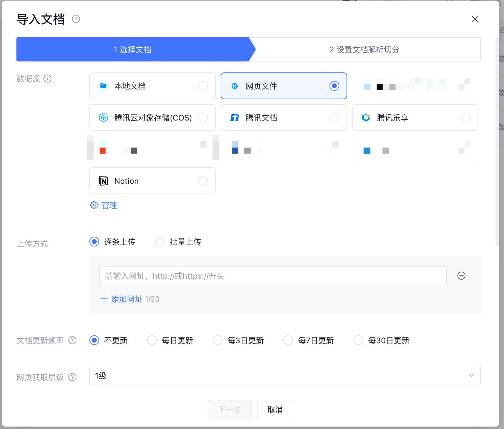Click the 数据源 label text
Screen dimensions: 504x429
[28, 79]
